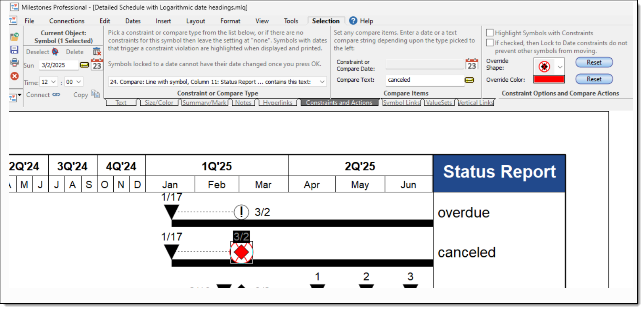This screenshot has width=644, height=310.
Task: Check the Lock to Date constraints option
Action: click(x=490, y=43)
